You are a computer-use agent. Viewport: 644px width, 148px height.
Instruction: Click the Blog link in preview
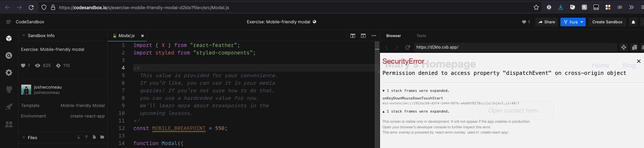pos(629,65)
